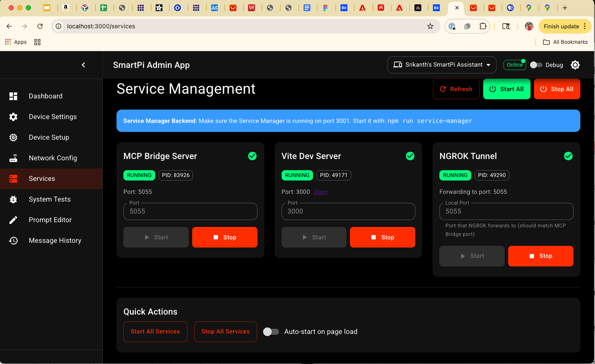Viewport: 595px width, 364px height.
Task: Open Message History via the clock icon
Action: [x=13, y=240]
